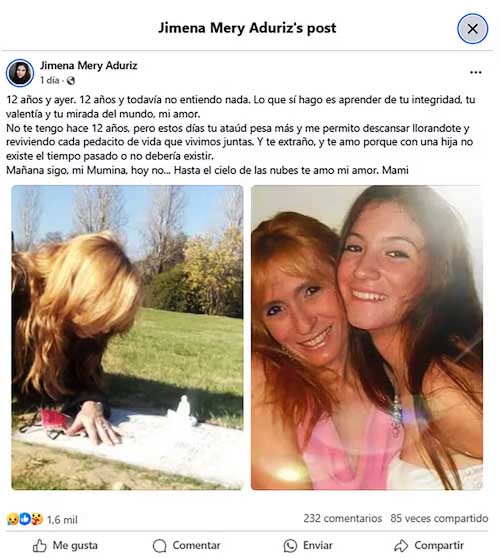The height and width of the screenshot is (558, 501).
Task: Click the '1 día' post timestamp
Action: 49,80
